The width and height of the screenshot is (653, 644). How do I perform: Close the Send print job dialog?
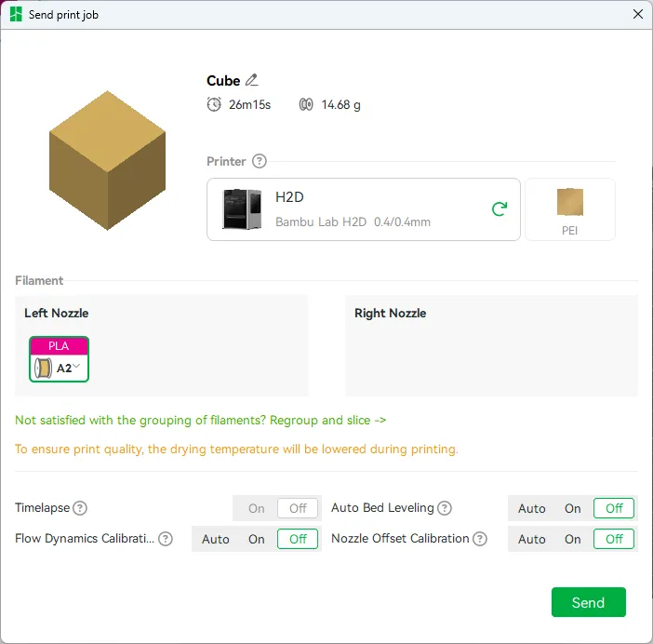[637, 14]
